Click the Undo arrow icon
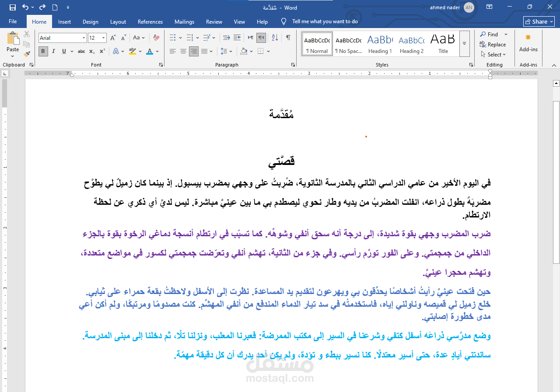 25,7
